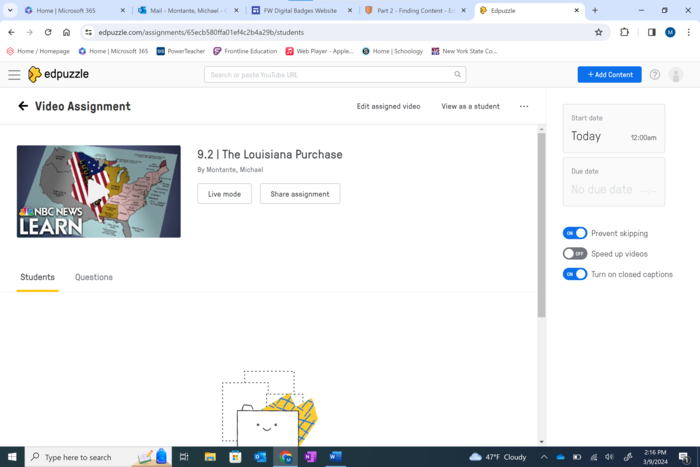700x467 pixels.
Task: Click the search magnifier icon
Action: click(x=458, y=75)
